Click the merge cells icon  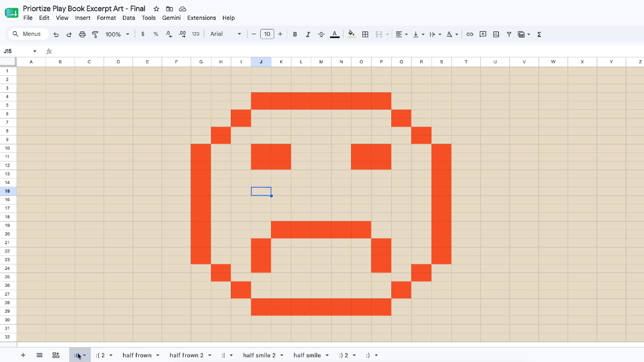tap(379, 34)
